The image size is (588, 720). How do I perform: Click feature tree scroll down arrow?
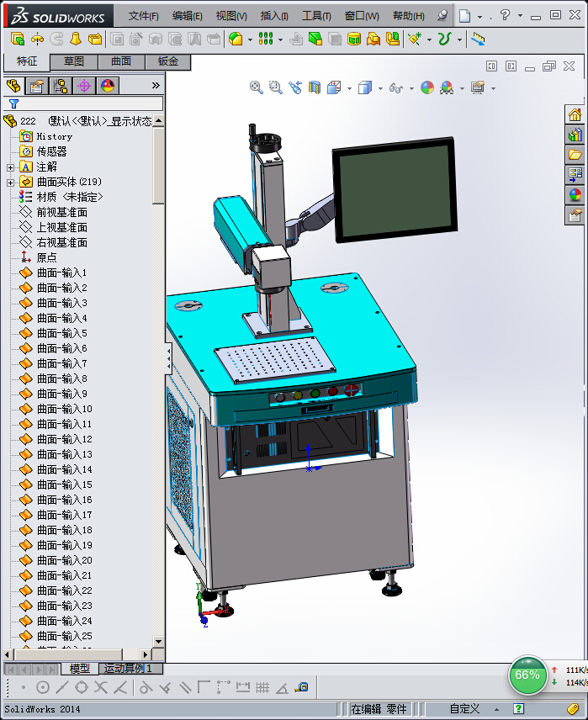click(158, 642)
